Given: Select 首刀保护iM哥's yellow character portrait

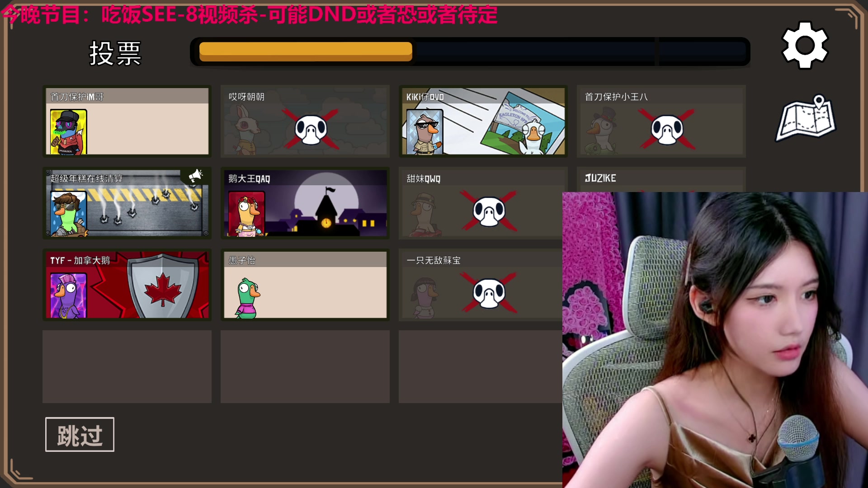Looking at the screenshot, I should point(68,131).
